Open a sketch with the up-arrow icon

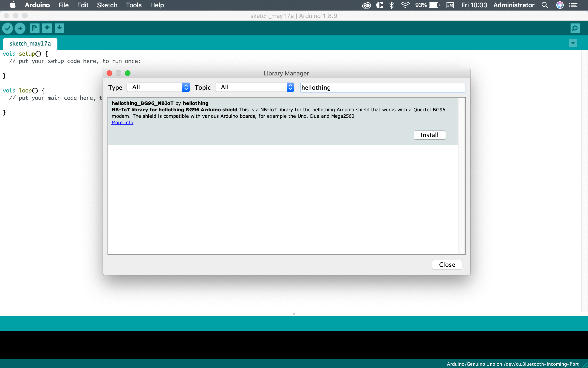coord(47,28)
